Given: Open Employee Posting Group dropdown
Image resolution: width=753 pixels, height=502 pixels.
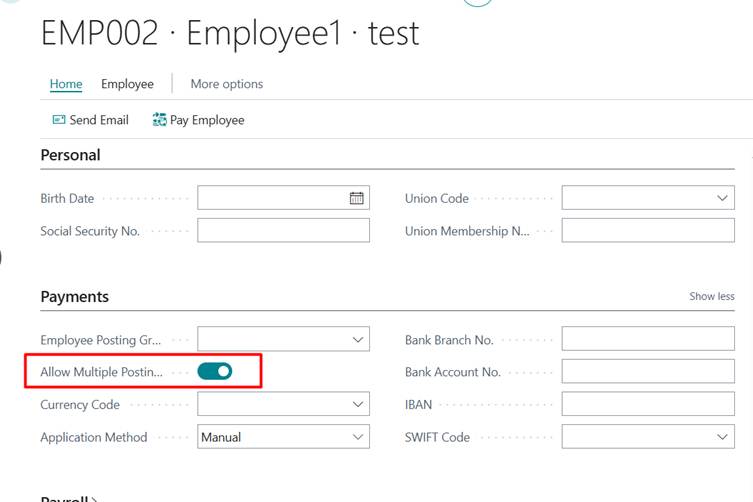Looking at the screenshot, I should coord(358,340).
